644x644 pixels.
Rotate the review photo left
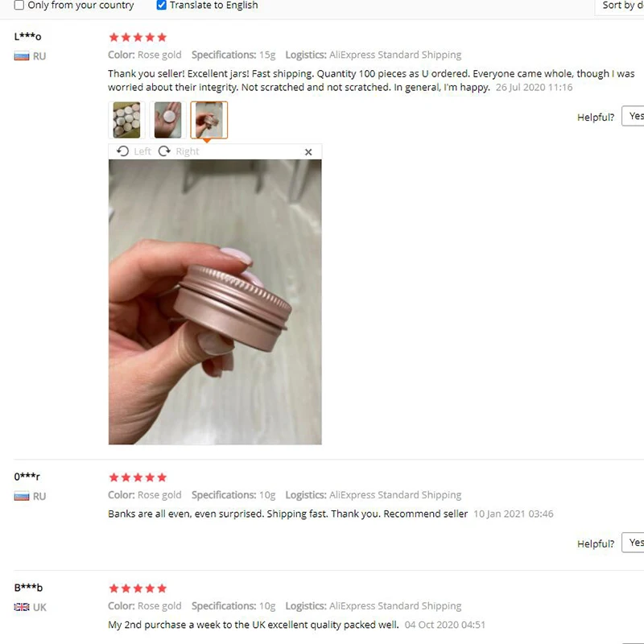point(134,151)
